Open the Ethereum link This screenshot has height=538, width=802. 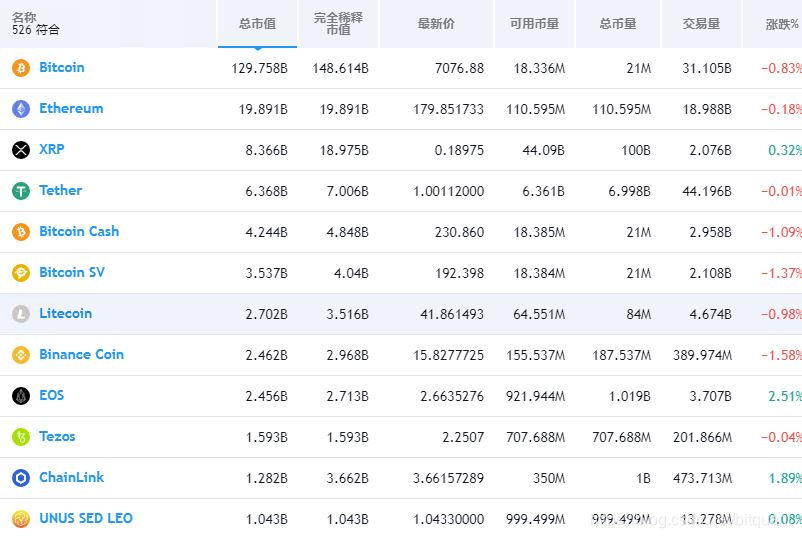click(71, 108)
